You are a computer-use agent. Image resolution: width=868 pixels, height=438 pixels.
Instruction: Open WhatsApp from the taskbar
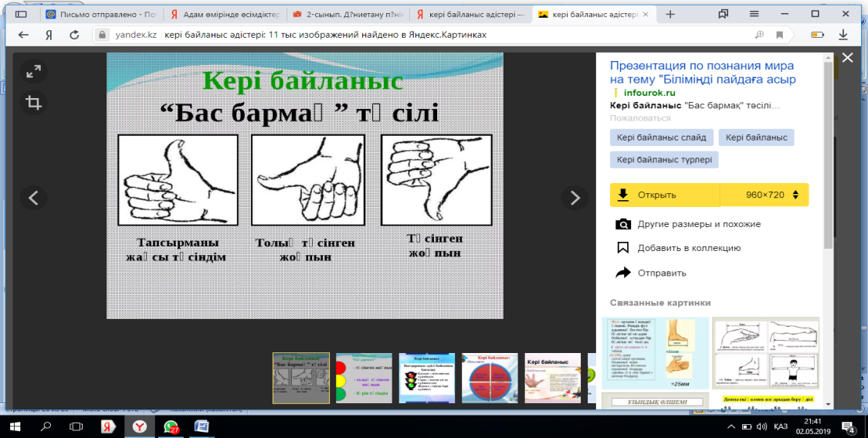[171, 426]
